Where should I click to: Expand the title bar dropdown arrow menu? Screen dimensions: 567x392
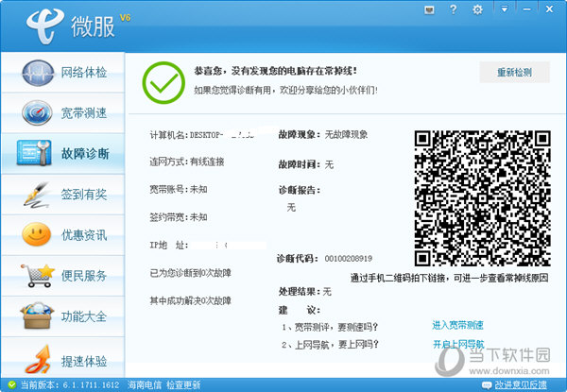click(x=504, y=9)
